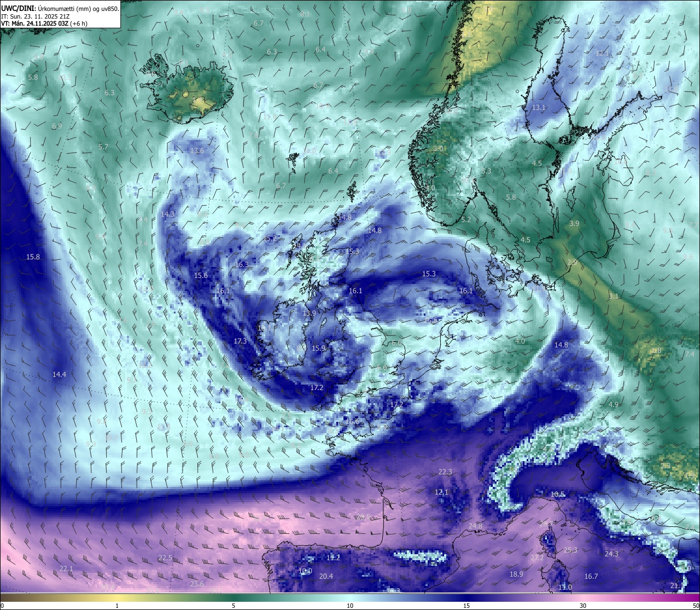Click the colorbar tick label "30"
700x610 pixels.
(583, 606)
